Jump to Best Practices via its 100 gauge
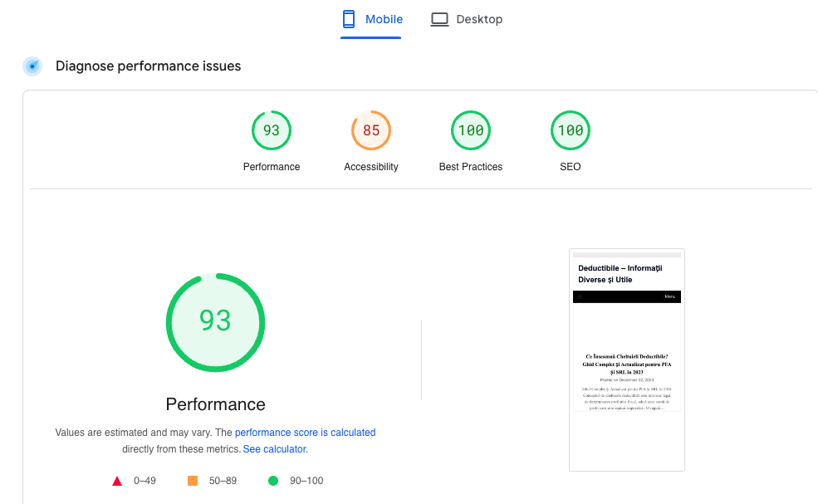818x504 pixels. tap(471, 130)
